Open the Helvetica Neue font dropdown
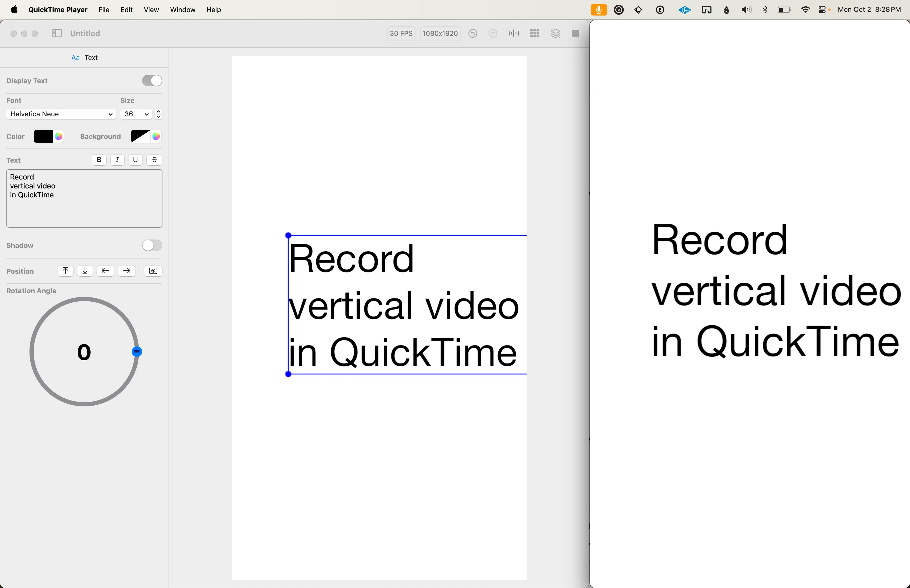910x588 pixels. pyautogui.click(x=60, y=114)
